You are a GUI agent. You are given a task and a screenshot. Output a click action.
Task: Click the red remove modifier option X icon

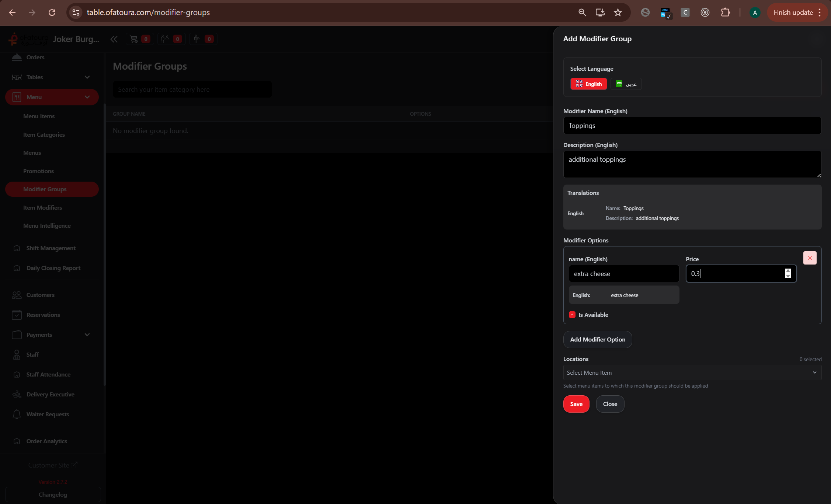(810, 258)
